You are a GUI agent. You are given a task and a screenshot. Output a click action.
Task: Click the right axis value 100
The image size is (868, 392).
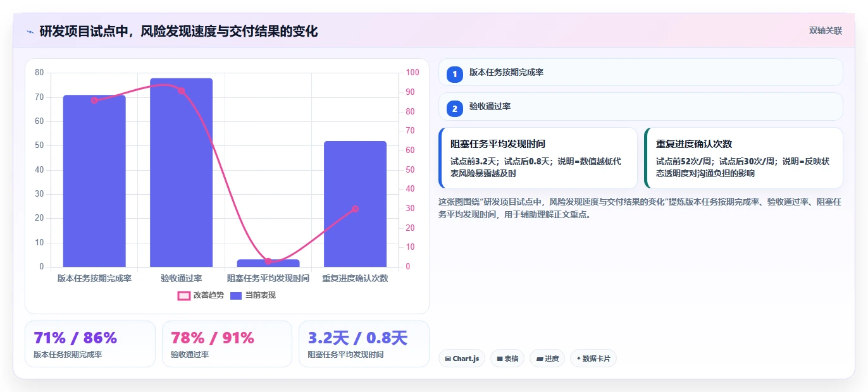[412, 73]
